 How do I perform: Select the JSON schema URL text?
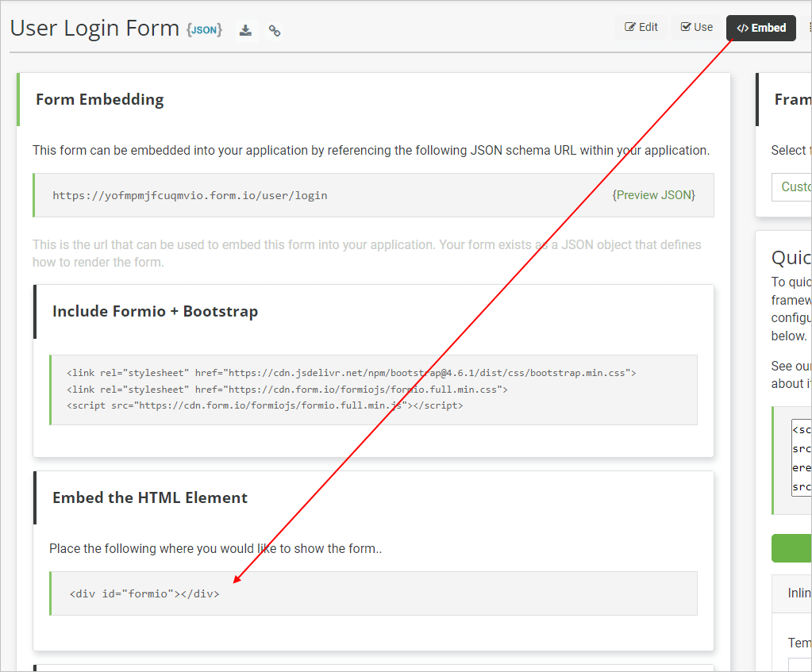click(x=190, y=194)
